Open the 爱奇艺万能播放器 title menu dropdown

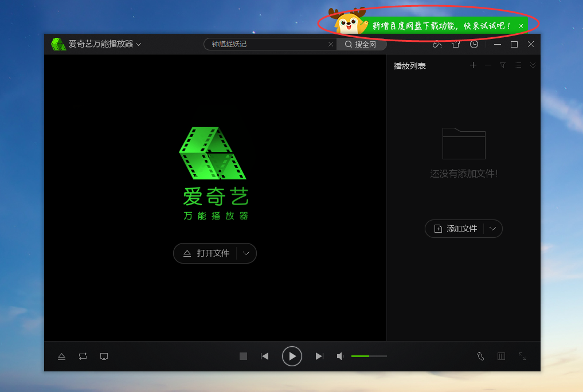click(x=138, y=44)
